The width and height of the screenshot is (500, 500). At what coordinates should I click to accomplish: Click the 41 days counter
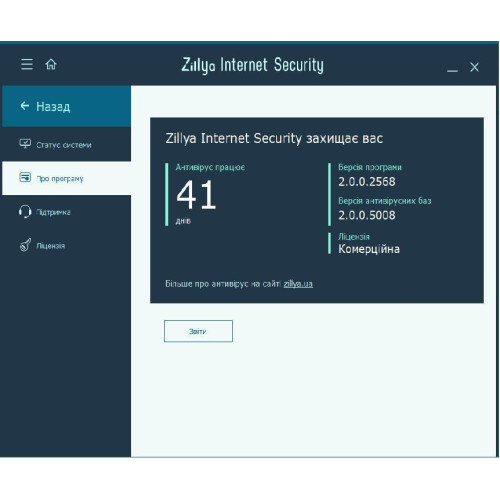pyautogui.click(x=196, y=195)
